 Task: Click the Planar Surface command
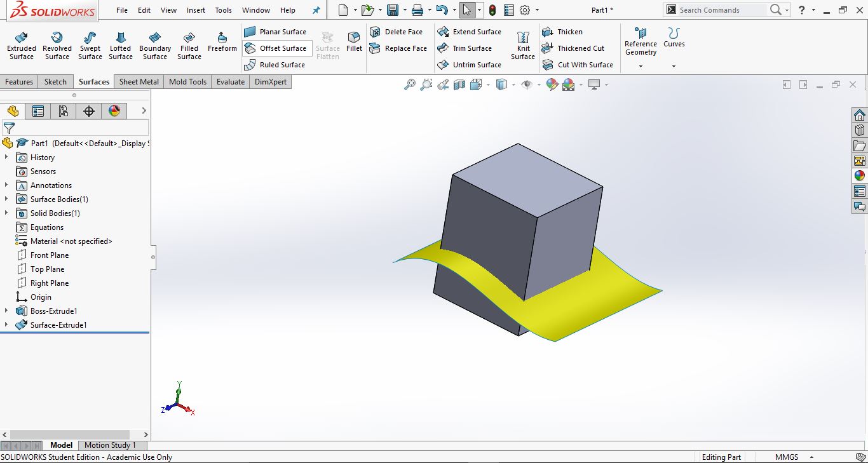tap(276, 32)
